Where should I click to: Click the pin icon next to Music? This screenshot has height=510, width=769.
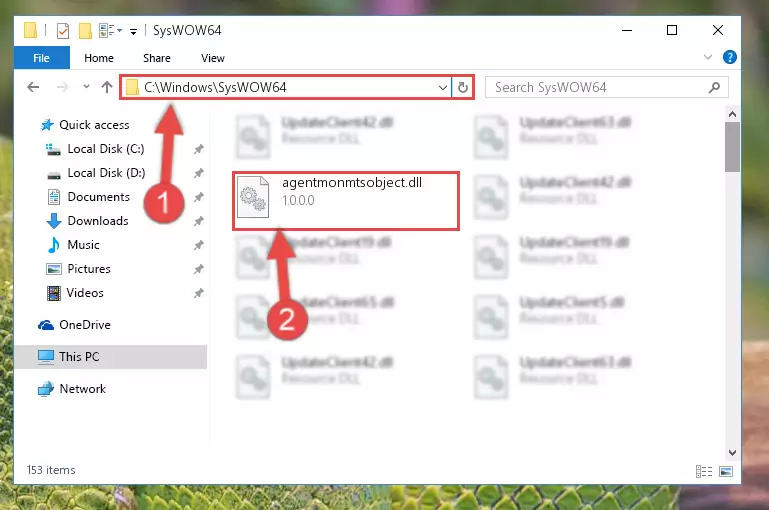(198, 245)
